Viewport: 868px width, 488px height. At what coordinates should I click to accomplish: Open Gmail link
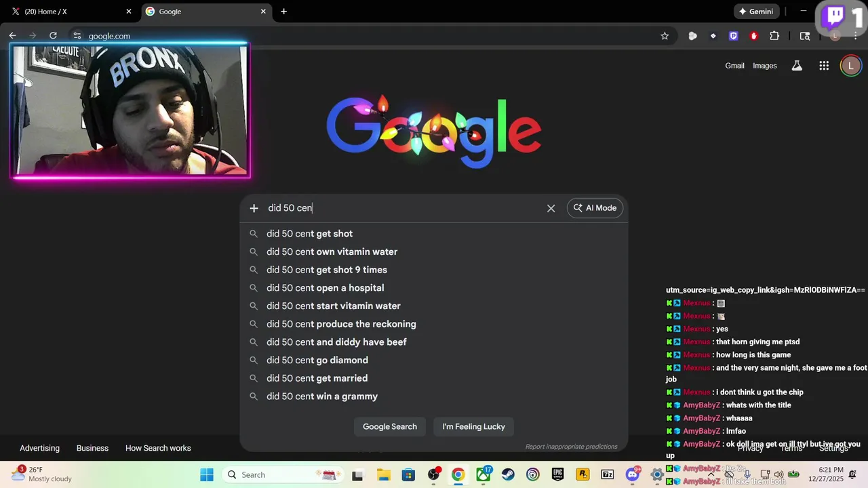click(x=734, y=66)
